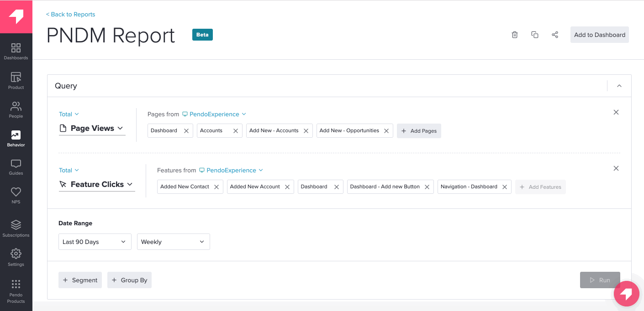Select Behavior in the sidebar

point(16,139)
